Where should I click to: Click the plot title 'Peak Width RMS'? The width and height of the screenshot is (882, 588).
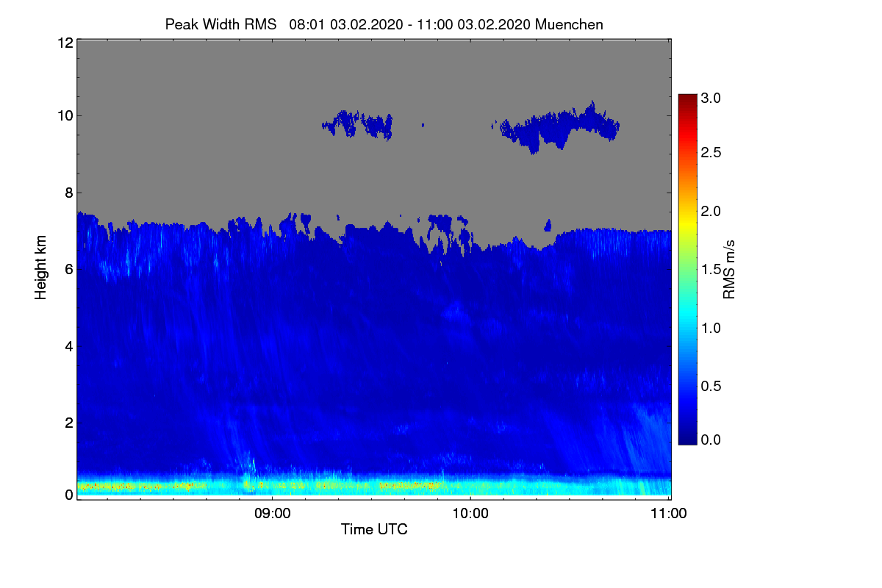pyautogui.click(x=220, y=24)
